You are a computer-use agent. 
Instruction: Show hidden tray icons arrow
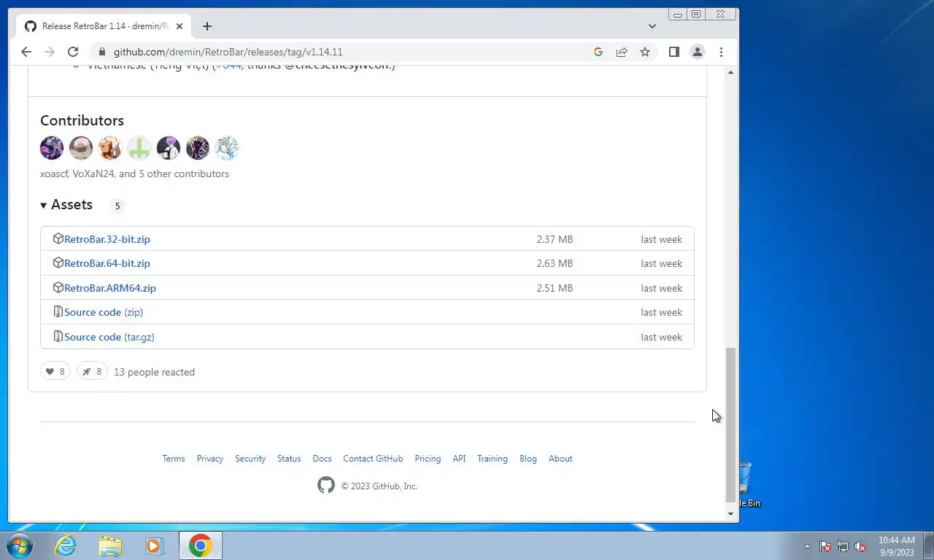pyautogui.click(x=807, y=546)
